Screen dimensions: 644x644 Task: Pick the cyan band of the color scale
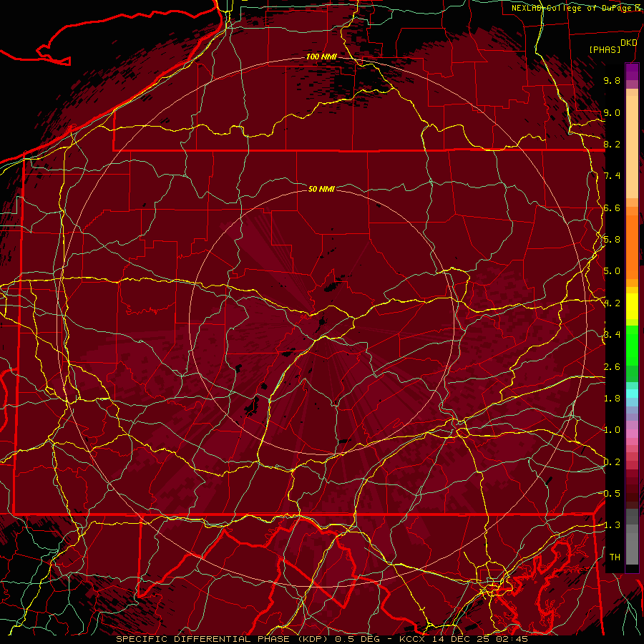(632, 394)
